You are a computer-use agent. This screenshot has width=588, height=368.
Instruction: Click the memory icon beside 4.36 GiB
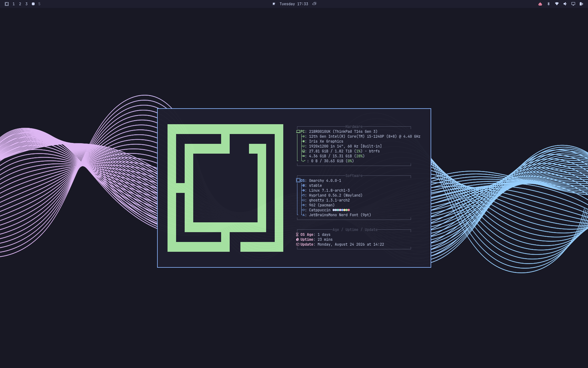(x=303, y=156)
